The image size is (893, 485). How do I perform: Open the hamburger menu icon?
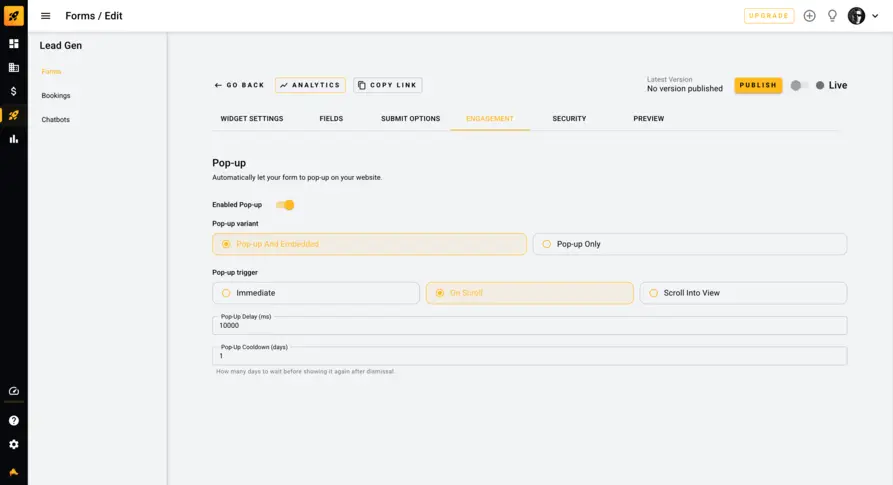(46, 16)
